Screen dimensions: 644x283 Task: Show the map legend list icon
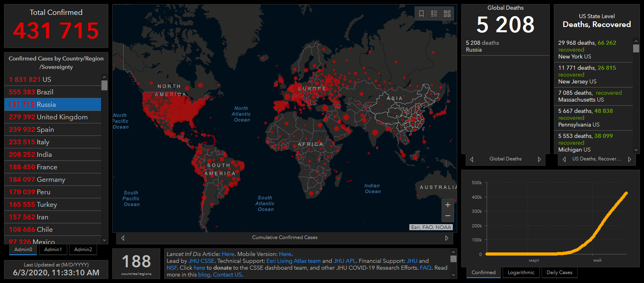click(x=434, y=14)
